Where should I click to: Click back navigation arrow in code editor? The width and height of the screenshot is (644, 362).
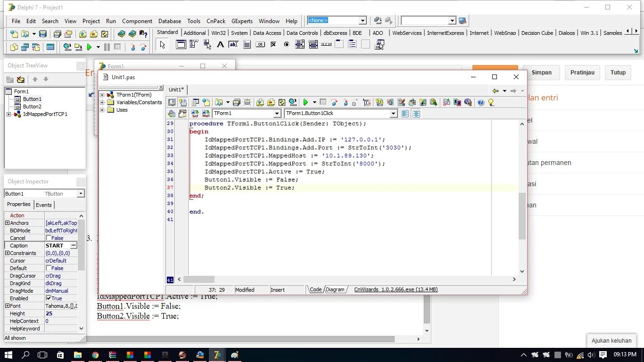[x=495, y=90]
